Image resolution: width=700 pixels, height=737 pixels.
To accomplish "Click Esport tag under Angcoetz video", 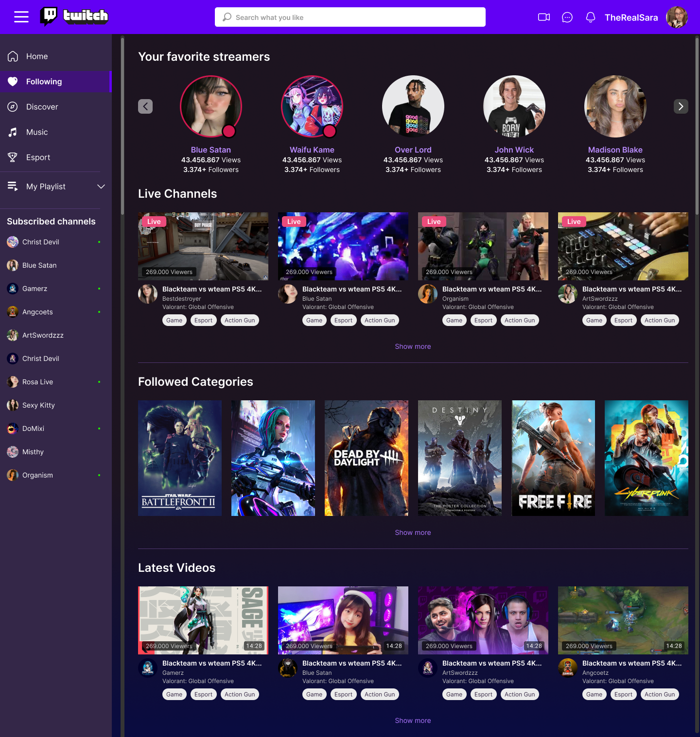I will pos(624,694).
